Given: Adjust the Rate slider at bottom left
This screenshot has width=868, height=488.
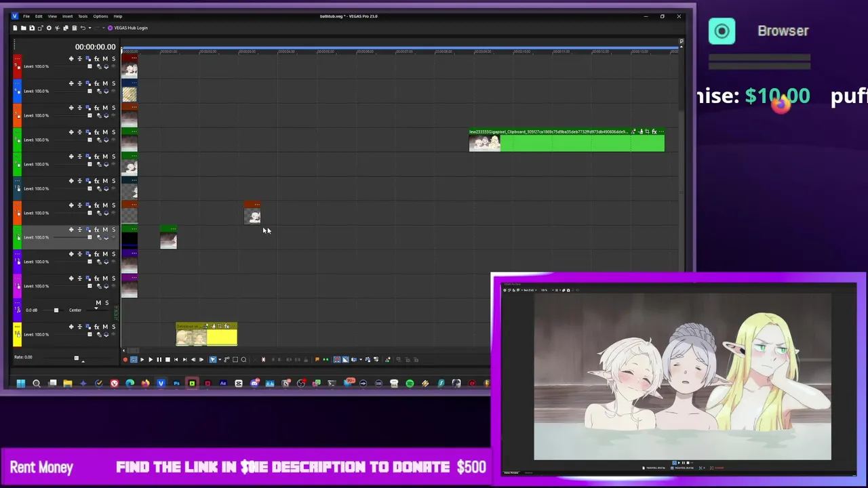Looking at the screenshot, I should 76,358.
